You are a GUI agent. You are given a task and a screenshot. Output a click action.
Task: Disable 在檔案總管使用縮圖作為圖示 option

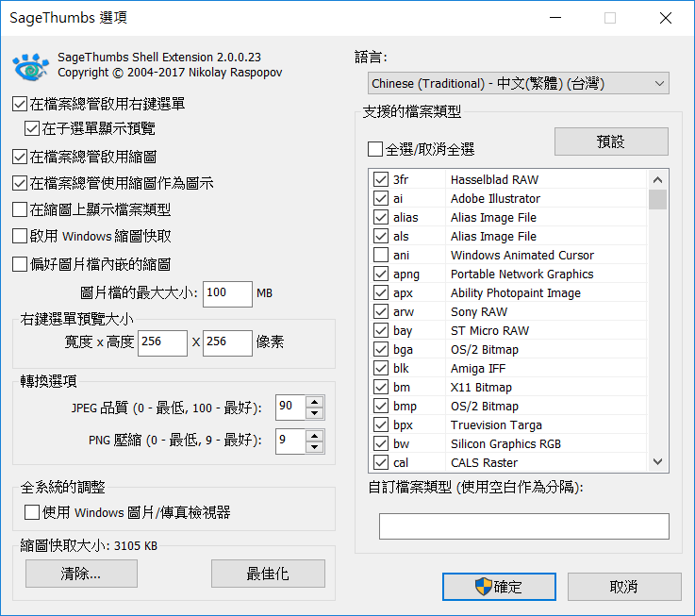[x=20, y=183]
